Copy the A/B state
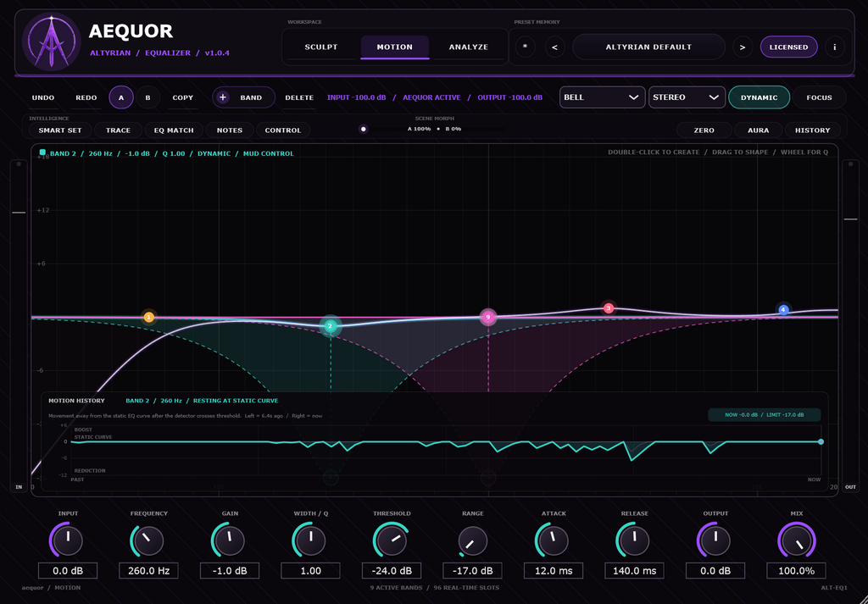 coord(183,97)
